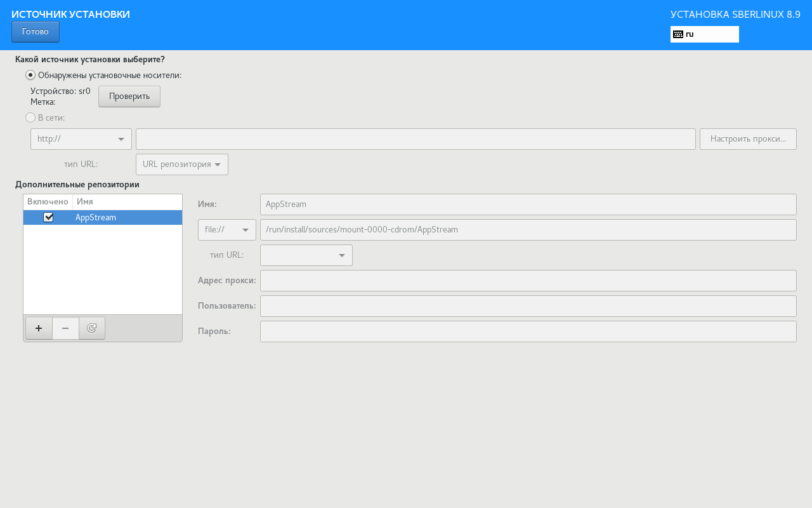Select the 'В сети' network radio button
The height and width of the screenshot is (508, 812).
[30, 117]
